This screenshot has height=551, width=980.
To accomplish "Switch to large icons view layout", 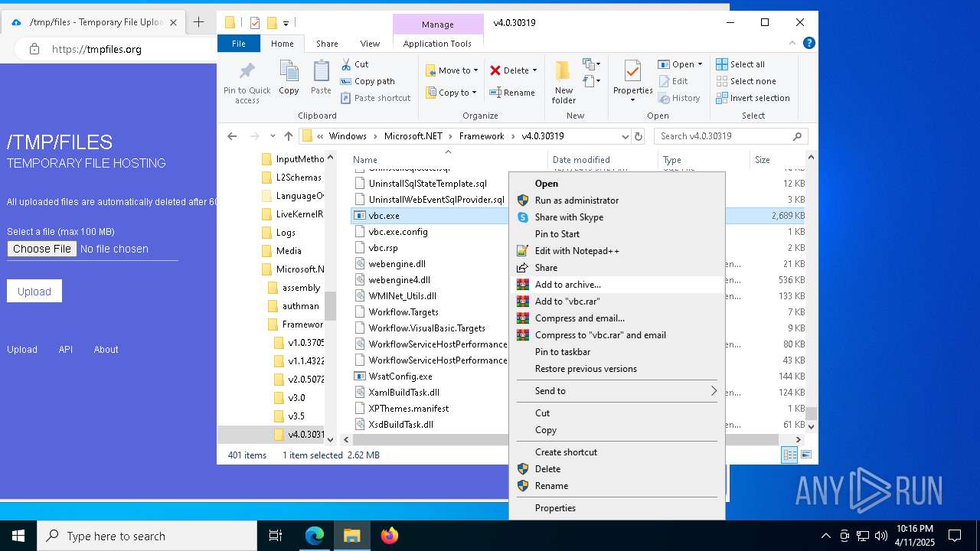I will [x=805, y=455].
